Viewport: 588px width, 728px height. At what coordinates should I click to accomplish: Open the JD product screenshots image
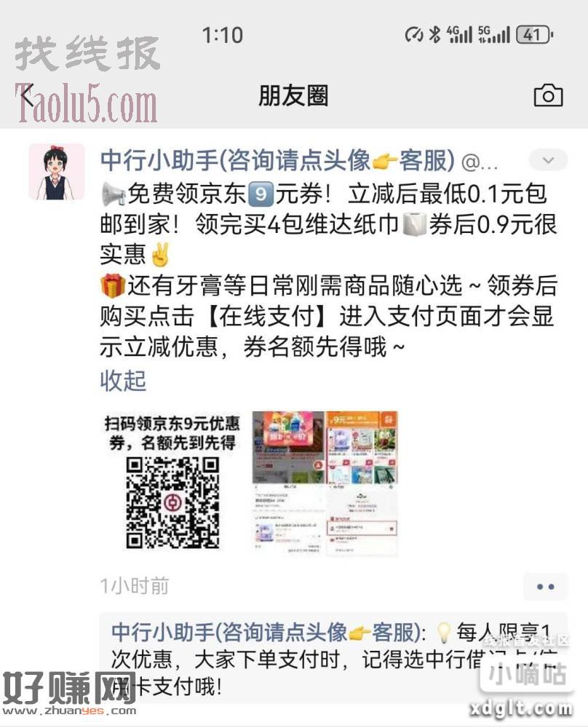(325, 484)
